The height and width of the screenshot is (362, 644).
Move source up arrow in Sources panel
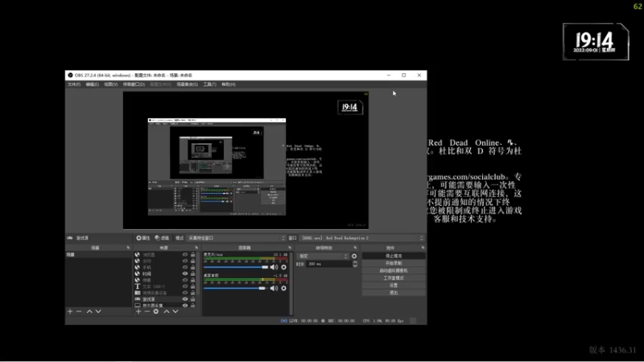tap(167, 311)
